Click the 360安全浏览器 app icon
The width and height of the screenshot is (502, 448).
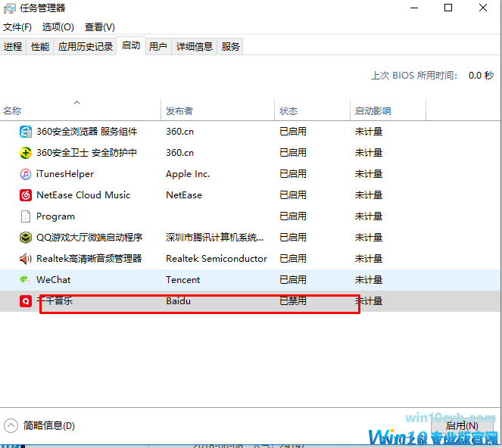[x=26, y=132]
